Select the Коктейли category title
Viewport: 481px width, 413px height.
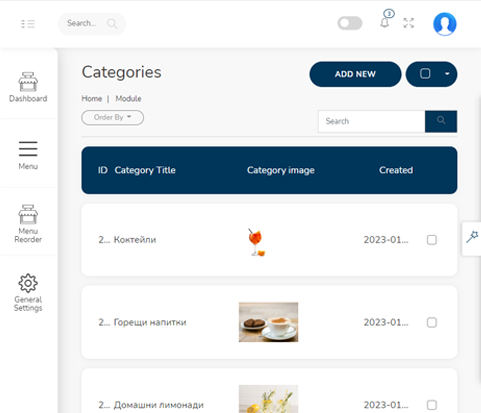click(x=135, y=240)
